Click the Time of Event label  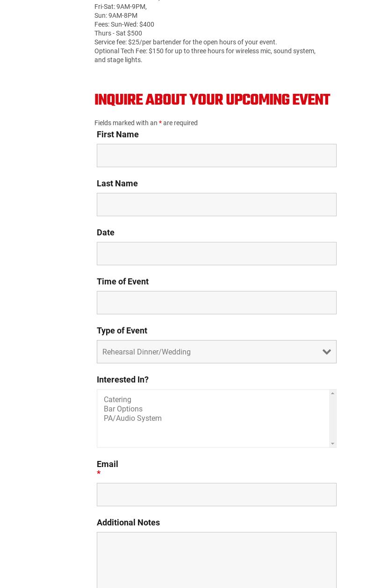tap(122, 282)
